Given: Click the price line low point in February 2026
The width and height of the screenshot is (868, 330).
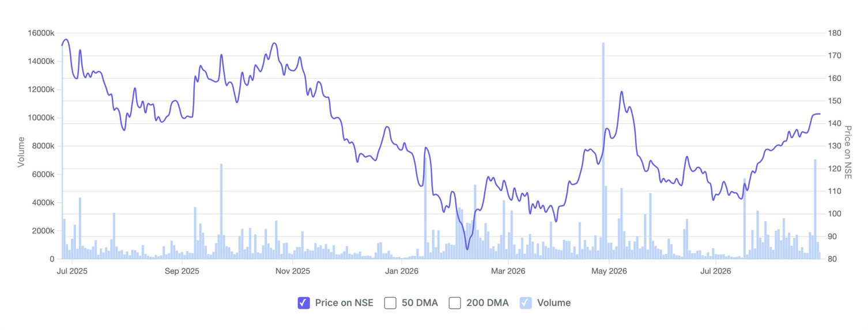Looking at the screenshot, I should pos(467,249).
